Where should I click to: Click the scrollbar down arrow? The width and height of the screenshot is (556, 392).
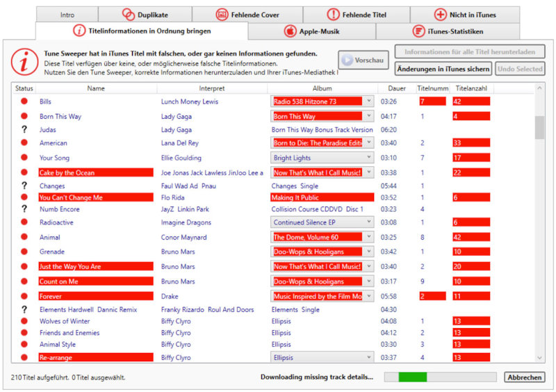539,357
